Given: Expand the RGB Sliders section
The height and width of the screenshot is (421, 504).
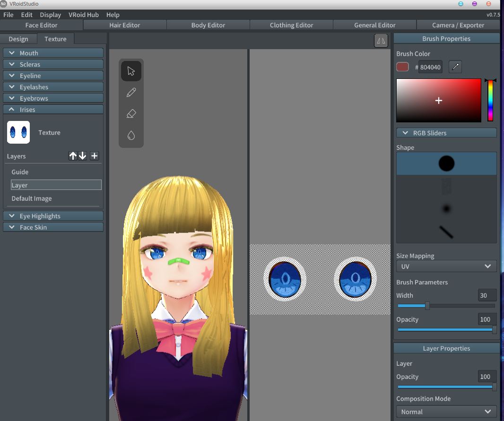Looking at the screenshot, I should click(446, 133).
